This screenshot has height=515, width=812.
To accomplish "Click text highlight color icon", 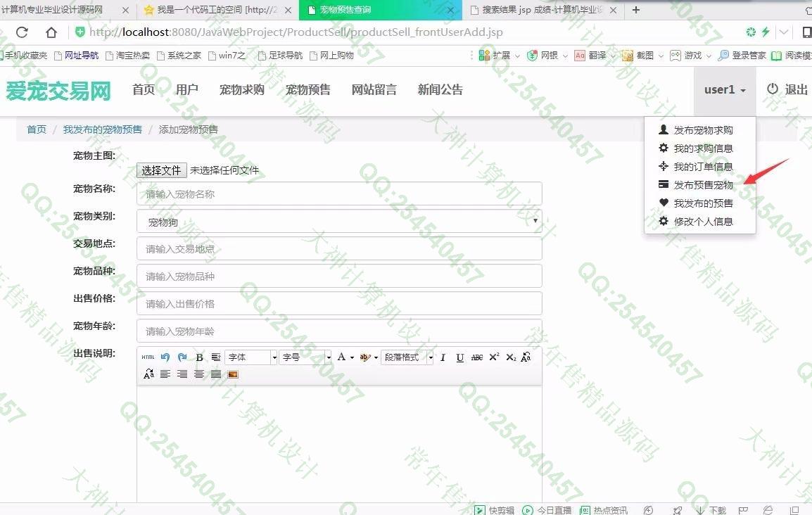I will tap(365, 357).
